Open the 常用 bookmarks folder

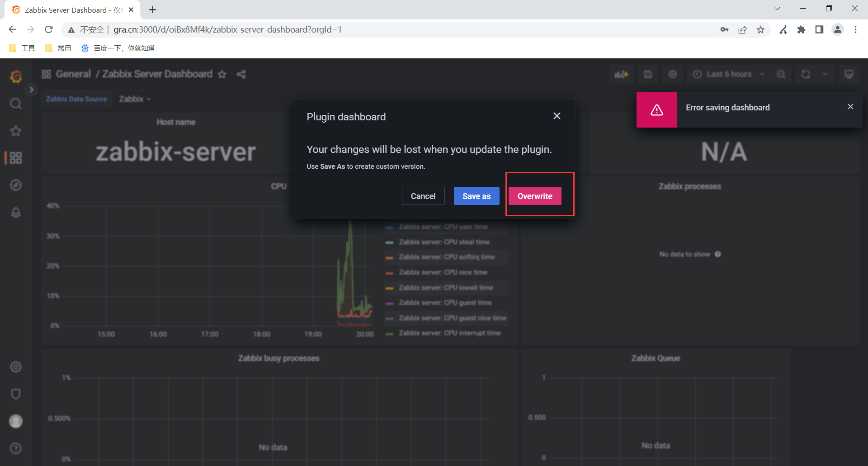(x=58, y=48)
